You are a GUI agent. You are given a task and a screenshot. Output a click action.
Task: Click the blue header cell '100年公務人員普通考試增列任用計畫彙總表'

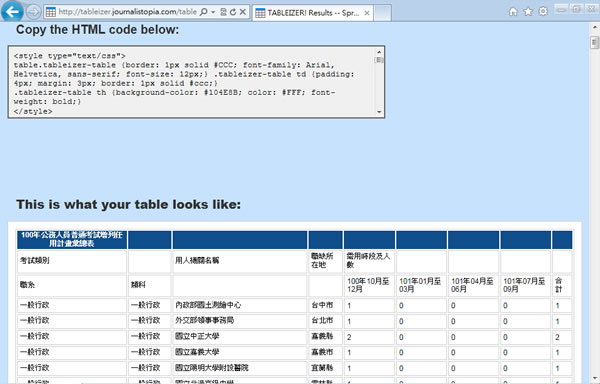point(72,239)
